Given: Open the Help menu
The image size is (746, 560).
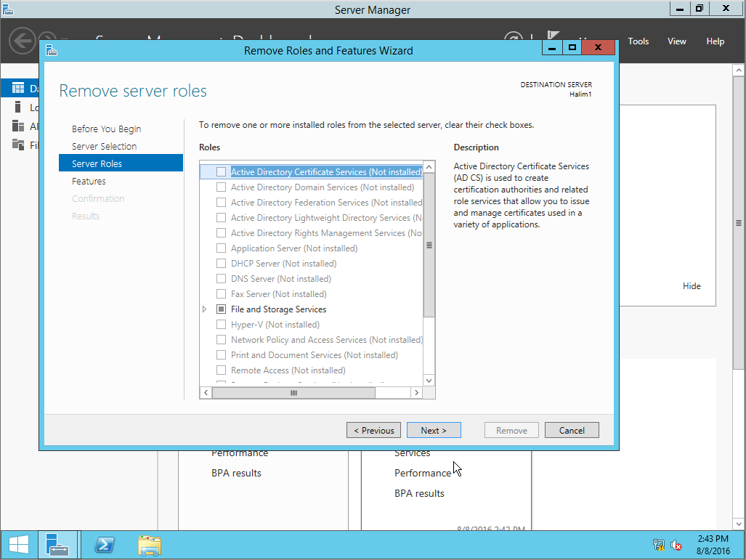Looking at the screenshot, I should (x=715, y=41).
